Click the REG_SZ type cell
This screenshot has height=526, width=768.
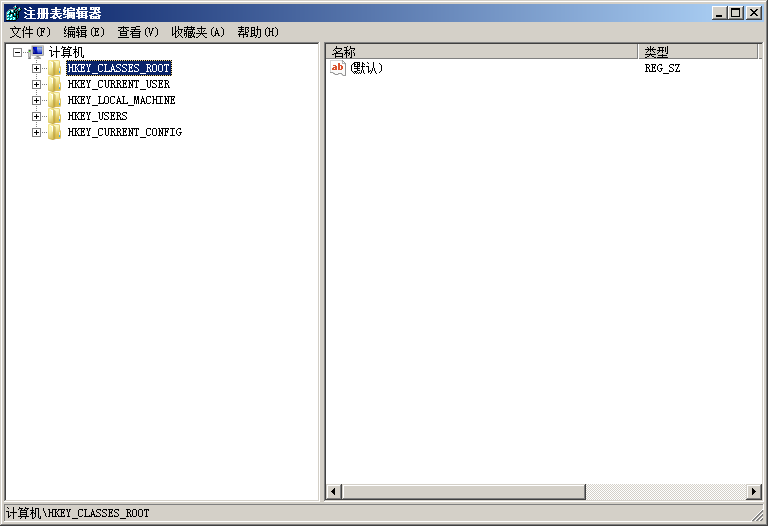662,68
